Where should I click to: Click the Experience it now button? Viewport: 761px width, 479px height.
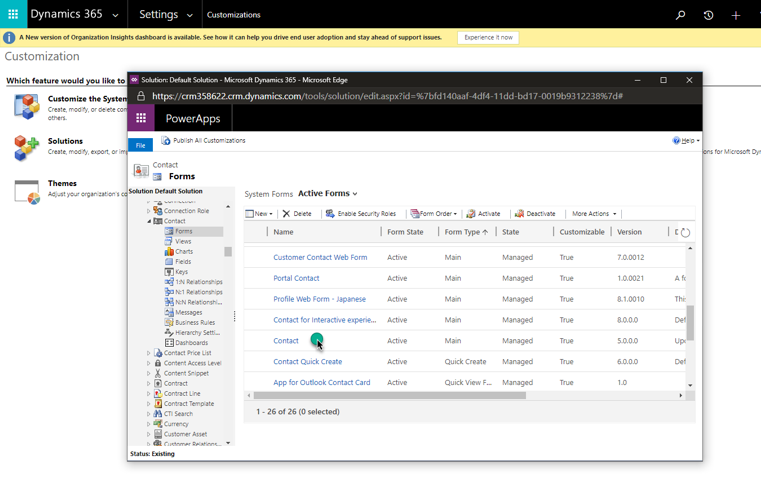[488, 38]
